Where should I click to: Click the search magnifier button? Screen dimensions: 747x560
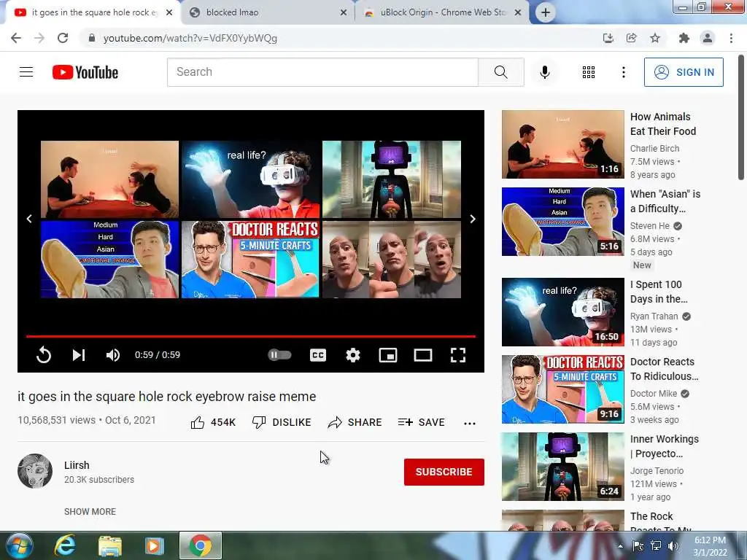pyautogui.click(x=500, y=72)
